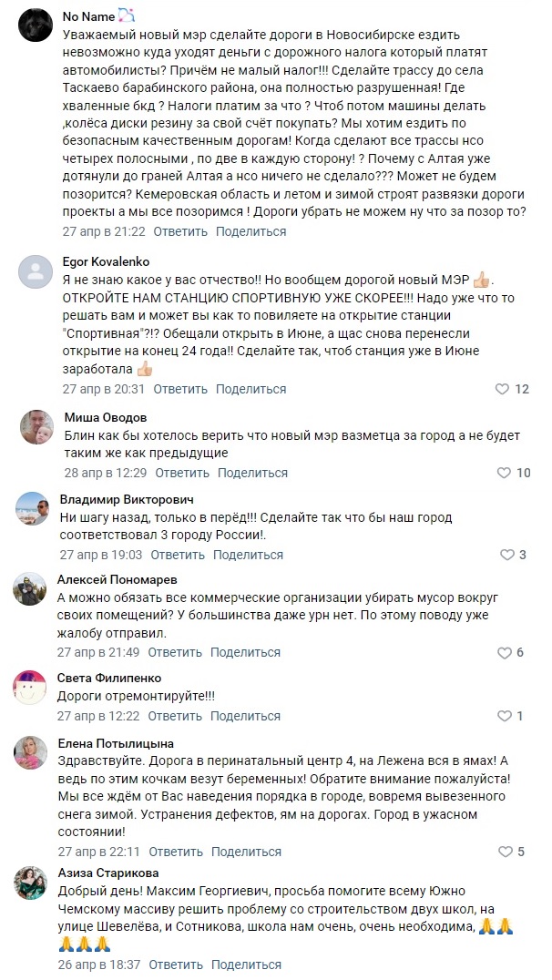
Task: Click Ответить under Миша Оводов's comment
Action: 182,473
